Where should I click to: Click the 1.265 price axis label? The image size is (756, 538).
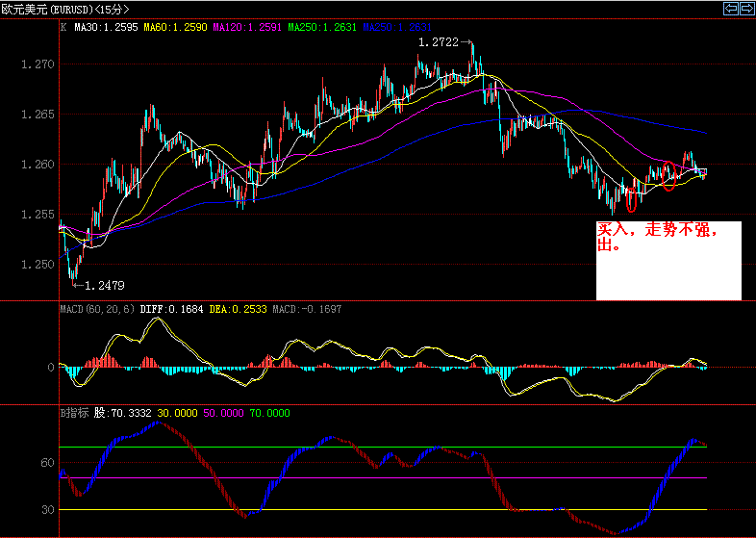pyautogui.click(x=38, y=114)
